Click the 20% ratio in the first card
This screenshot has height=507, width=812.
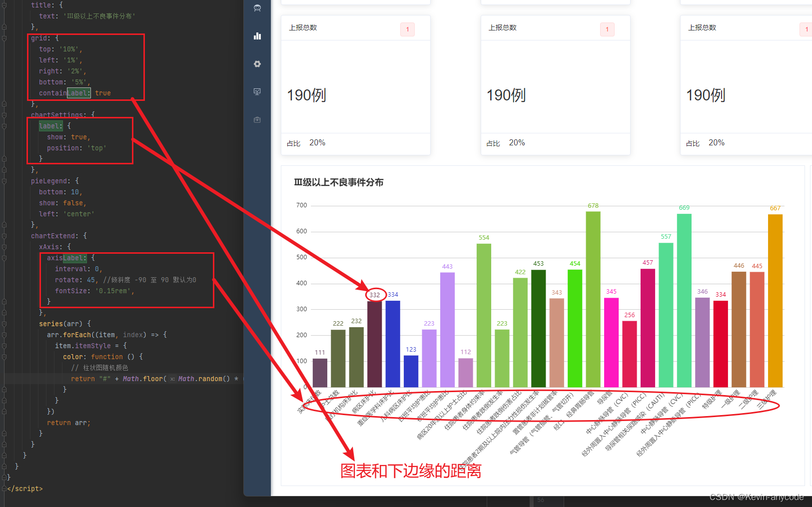pyautogui.click(x=317, y=143)
